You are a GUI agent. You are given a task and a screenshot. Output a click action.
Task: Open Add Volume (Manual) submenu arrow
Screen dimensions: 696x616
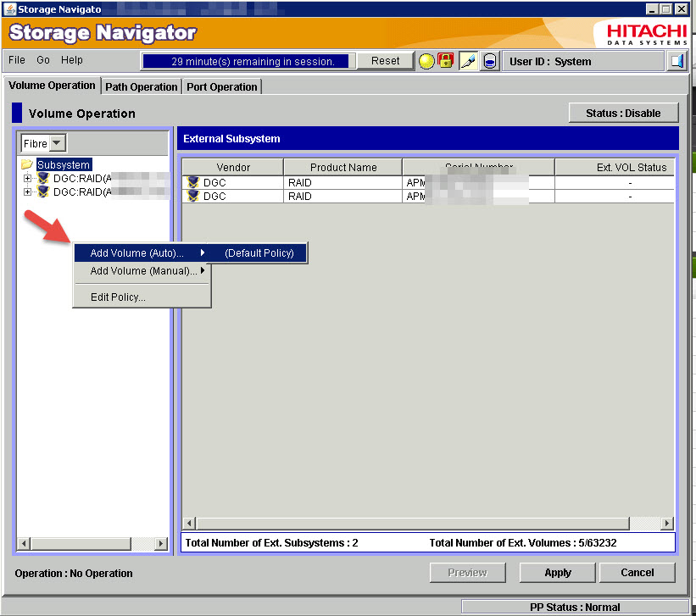click(203, 270)
